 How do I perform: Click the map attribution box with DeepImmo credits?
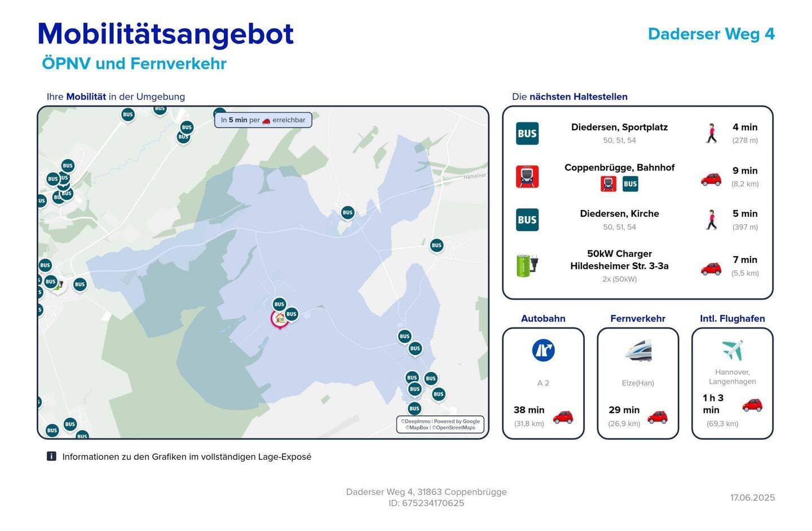pos(440,424)
